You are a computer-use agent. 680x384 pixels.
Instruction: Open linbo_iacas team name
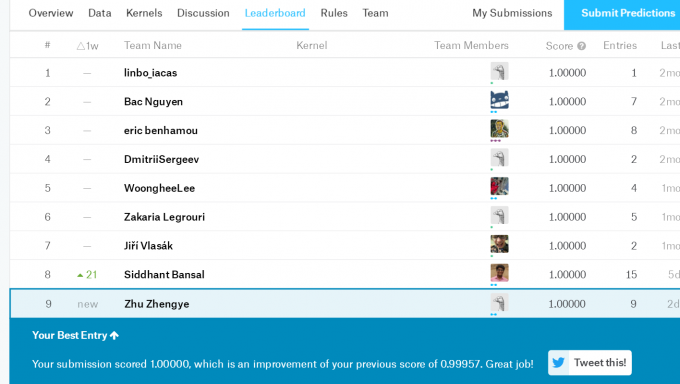[x=150, y=73]
